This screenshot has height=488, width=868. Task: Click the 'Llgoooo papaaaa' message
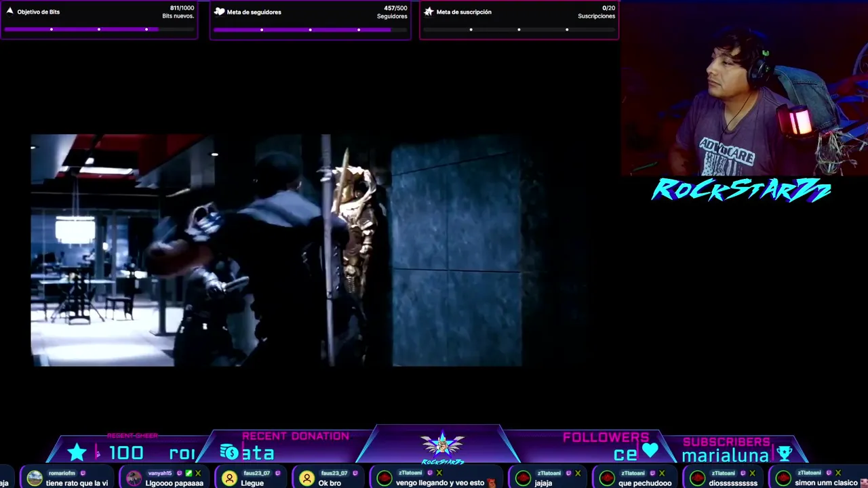coord(174,483)
